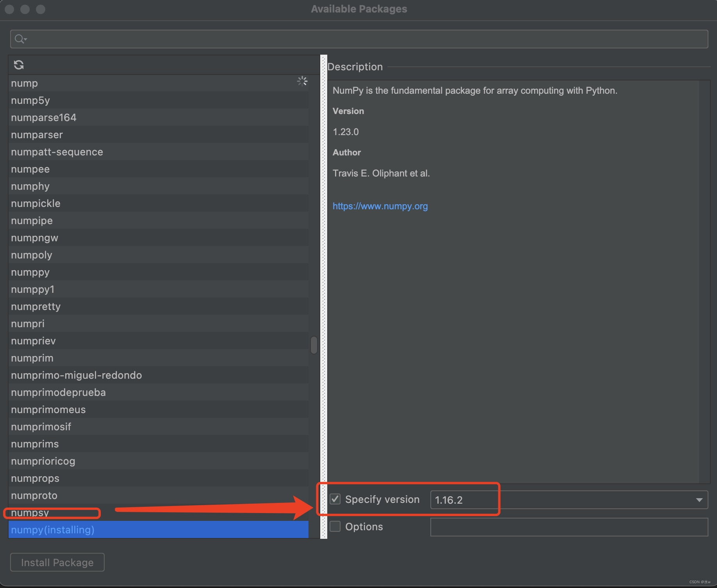Select the numproto package
The image size is (717, 588).
point(158,495)
